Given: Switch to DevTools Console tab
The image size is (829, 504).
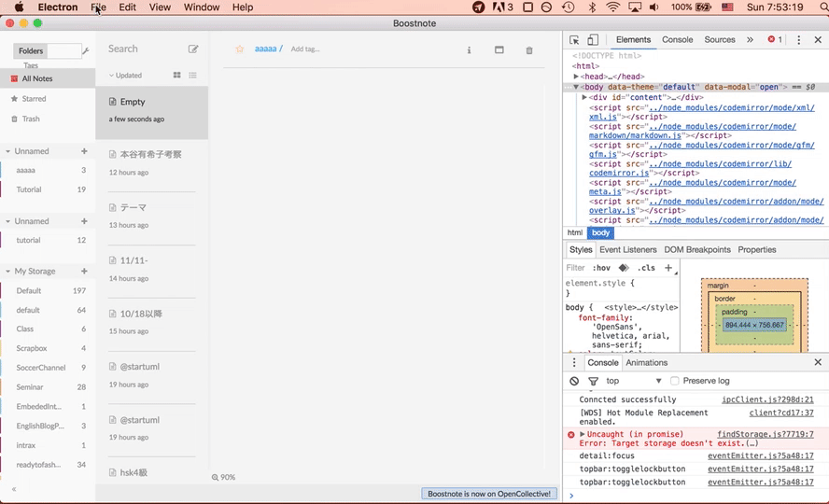Looking at the screenshot, I should [x=677, y=39].
